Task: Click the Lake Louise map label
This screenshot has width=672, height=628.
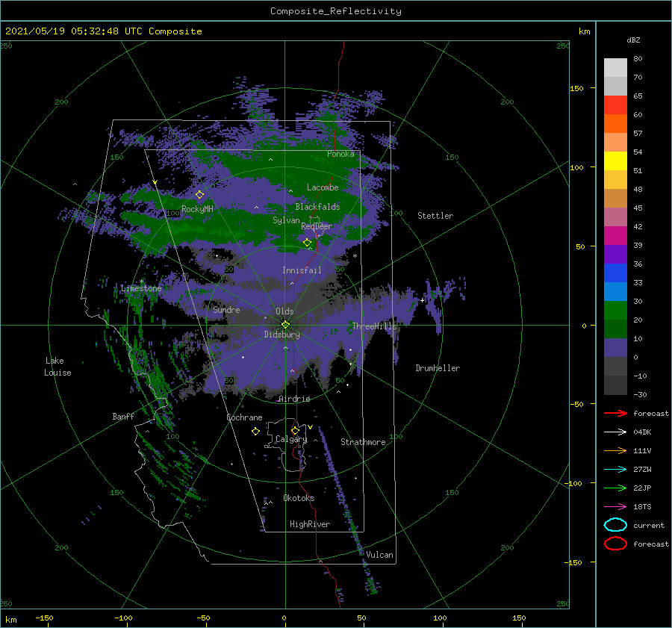Action: (x=57, y=367)
